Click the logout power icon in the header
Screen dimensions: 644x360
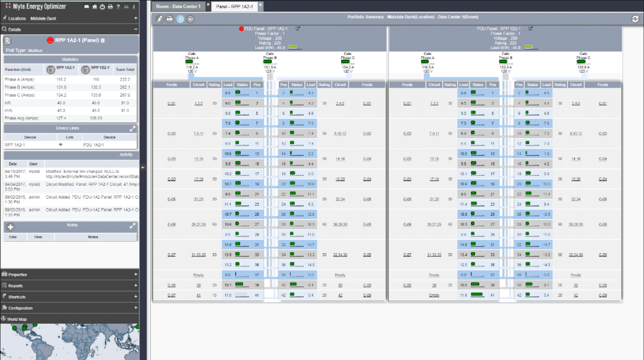coord(102,6)
